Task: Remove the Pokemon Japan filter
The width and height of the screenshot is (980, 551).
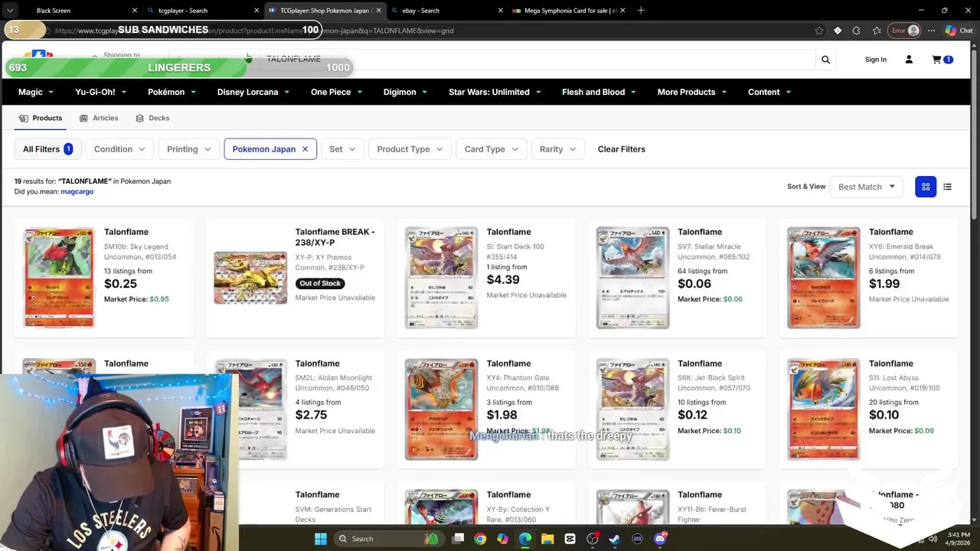Action: coord(305,149)
